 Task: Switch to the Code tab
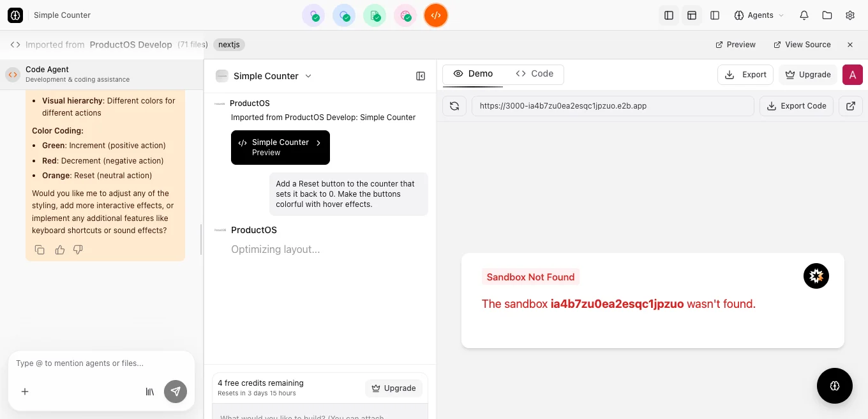point(535,74)
